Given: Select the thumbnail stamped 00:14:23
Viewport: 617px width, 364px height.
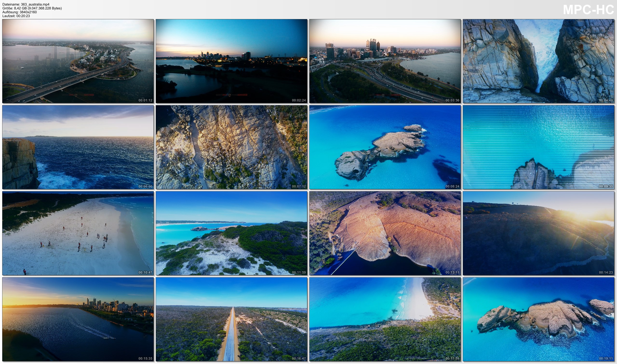Looking at the screenshot, I should (538, 233).
